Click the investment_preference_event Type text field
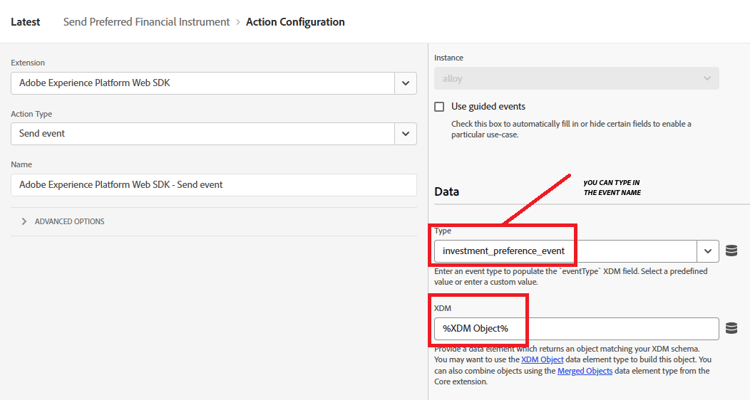The image size is (750, 400). click(566, 251)
